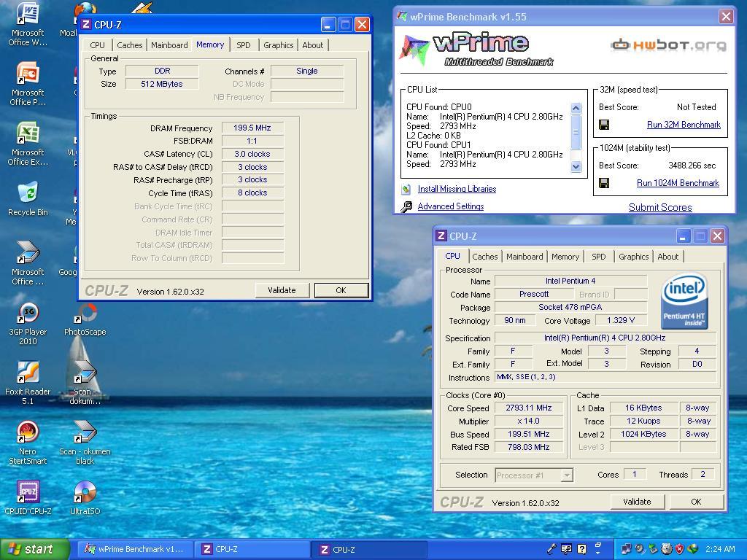Open Advanced Settings link in wPrime
This screenshot has height=560, width=747.
451,206
